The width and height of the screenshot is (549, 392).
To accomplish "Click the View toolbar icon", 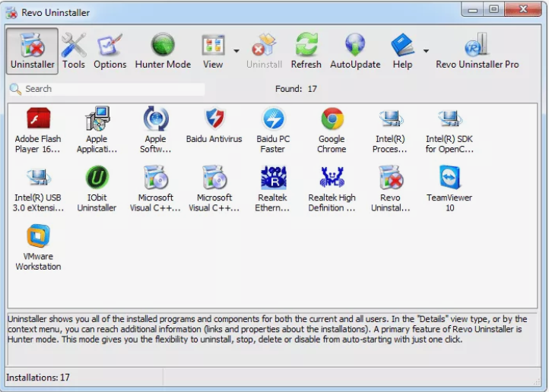I will 213,51.
